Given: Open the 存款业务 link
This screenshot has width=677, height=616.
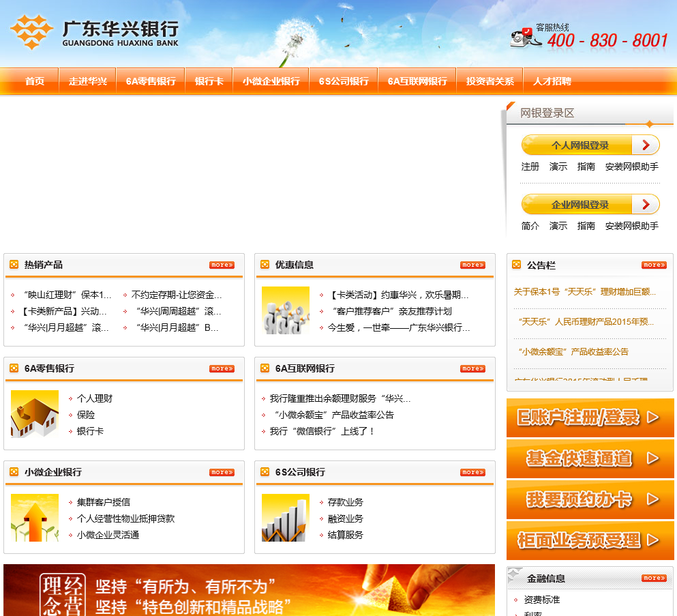Looking at the screenshot, I should (346, 502).
